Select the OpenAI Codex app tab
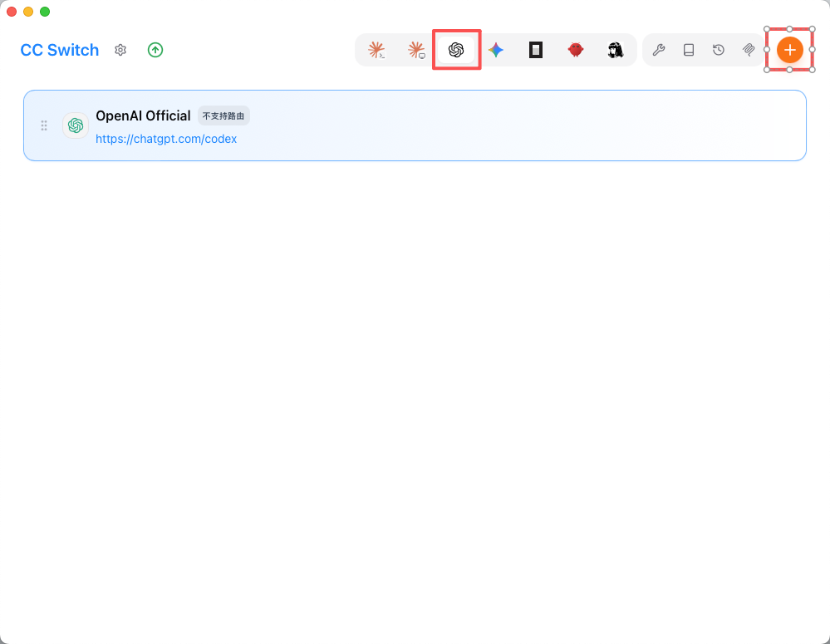 click(x=456, y=50)
